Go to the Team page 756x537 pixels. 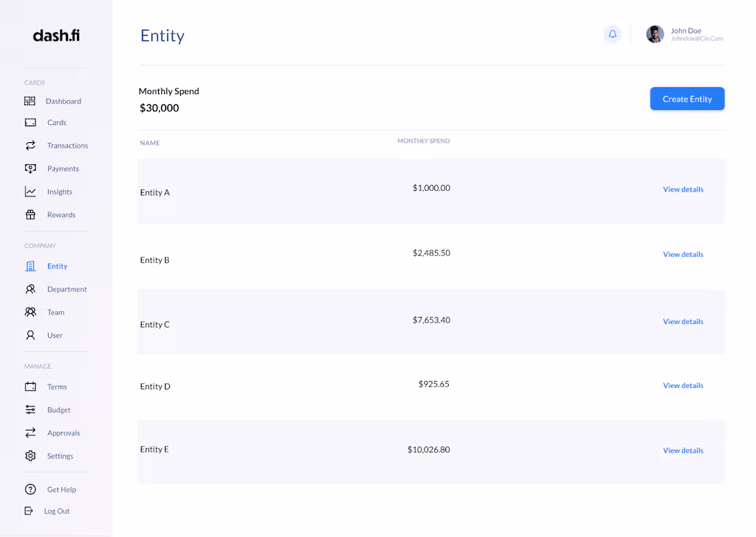pos(56,312)
